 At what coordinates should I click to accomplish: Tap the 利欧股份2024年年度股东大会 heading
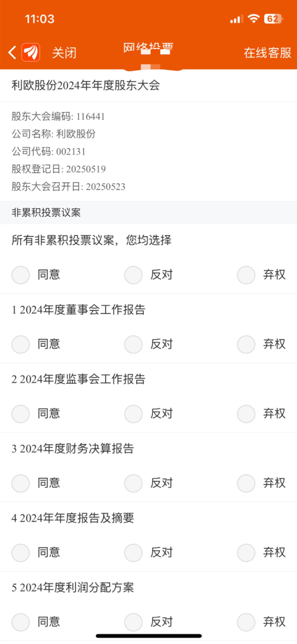pyautogui.click(x=85, y=85)
